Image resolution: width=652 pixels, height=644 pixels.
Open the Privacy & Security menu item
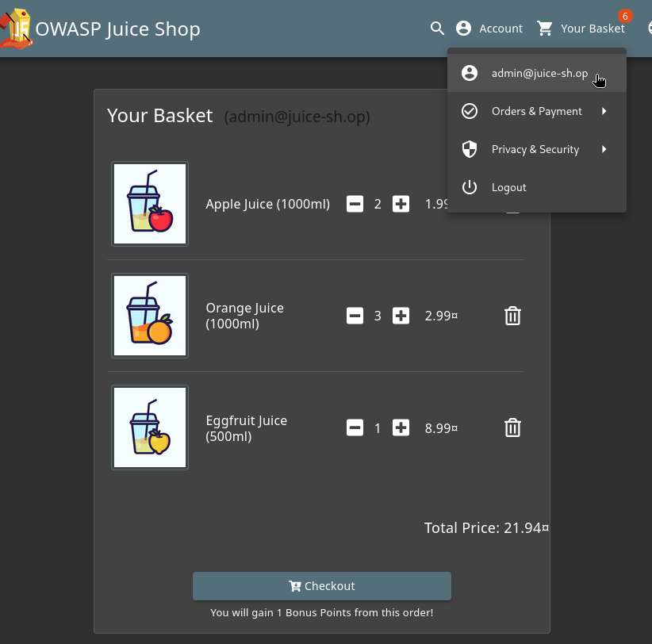(x=537, y=149)
